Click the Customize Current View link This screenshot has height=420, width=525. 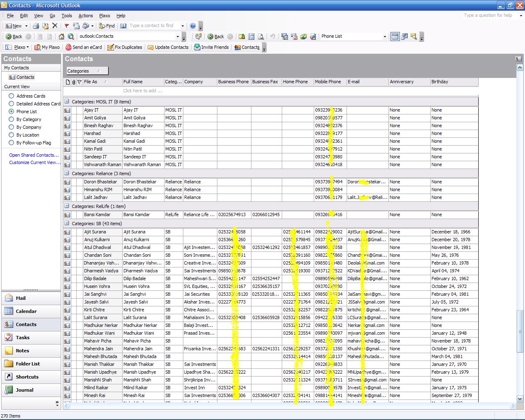[x=34, y=162]
